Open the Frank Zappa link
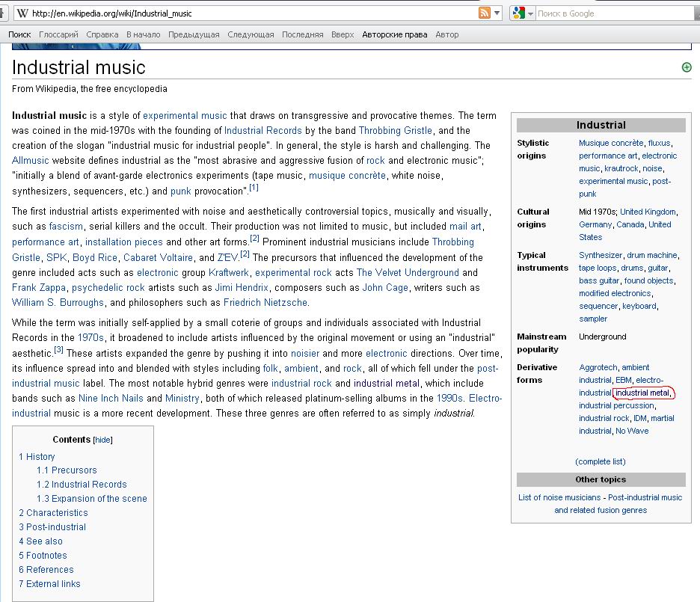 tap(39, 287)
